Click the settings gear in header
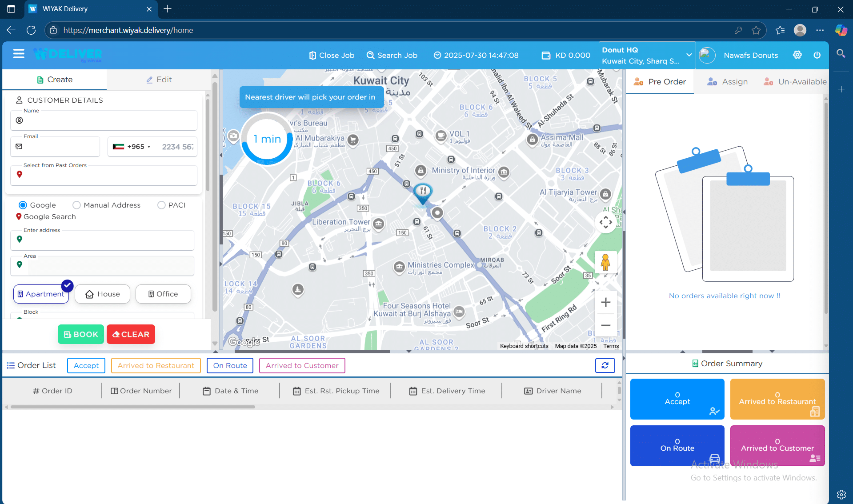 click(797, 55)
